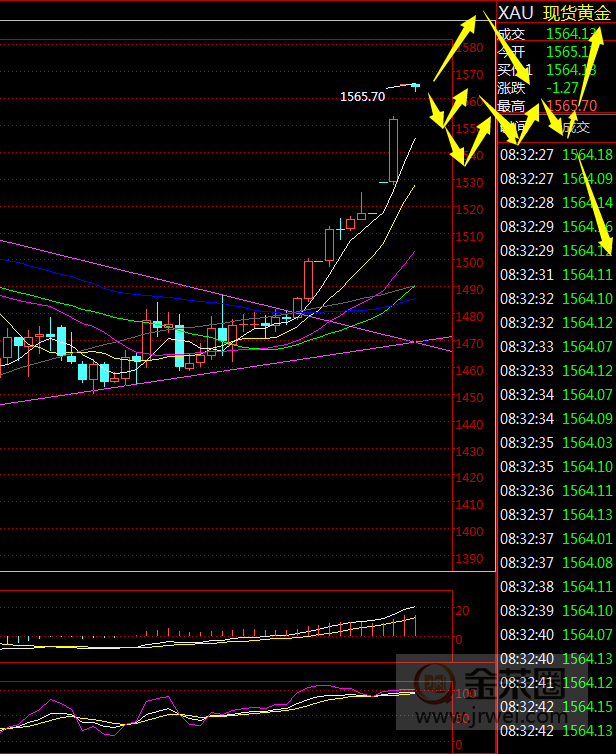Select the tick row at 08:32:28

tap(555, 203)
